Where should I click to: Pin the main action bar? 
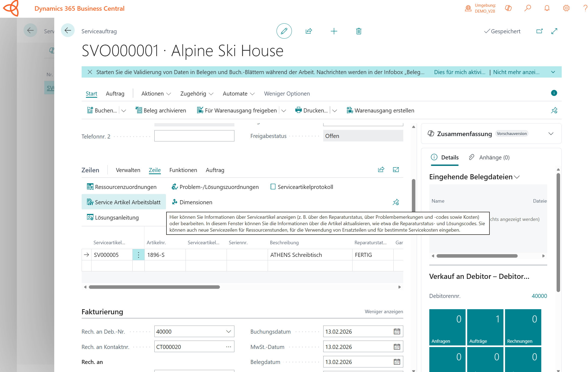coord(554,110)
